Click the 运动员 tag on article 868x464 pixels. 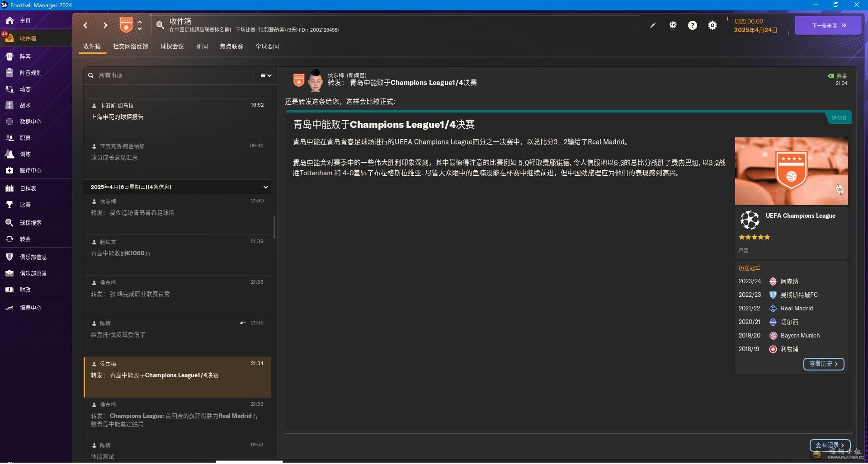(x=839, y=118)
